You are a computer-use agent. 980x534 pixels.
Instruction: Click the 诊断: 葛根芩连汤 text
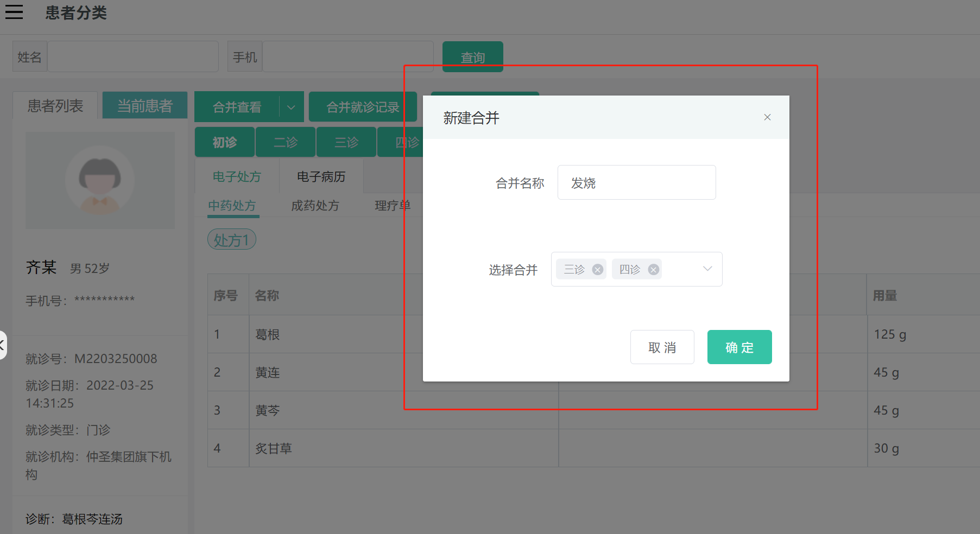74,519
